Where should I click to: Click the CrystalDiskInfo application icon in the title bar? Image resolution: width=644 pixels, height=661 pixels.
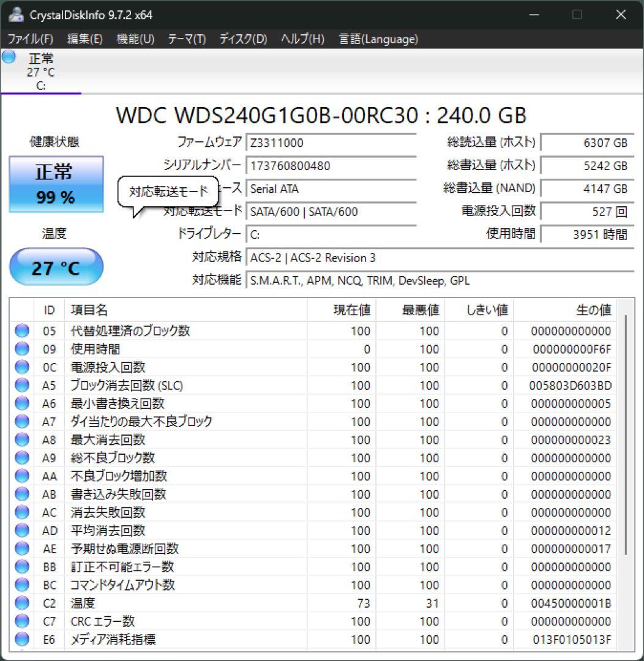[15, 14]
